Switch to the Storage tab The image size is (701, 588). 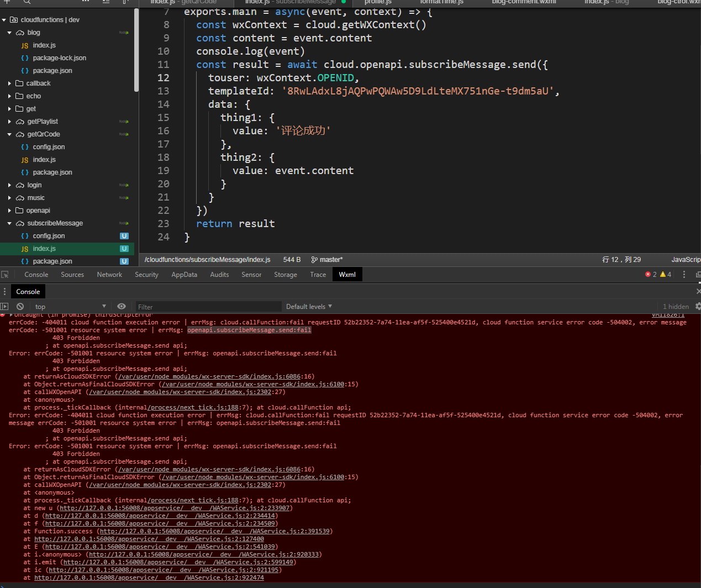pos(286,274)
